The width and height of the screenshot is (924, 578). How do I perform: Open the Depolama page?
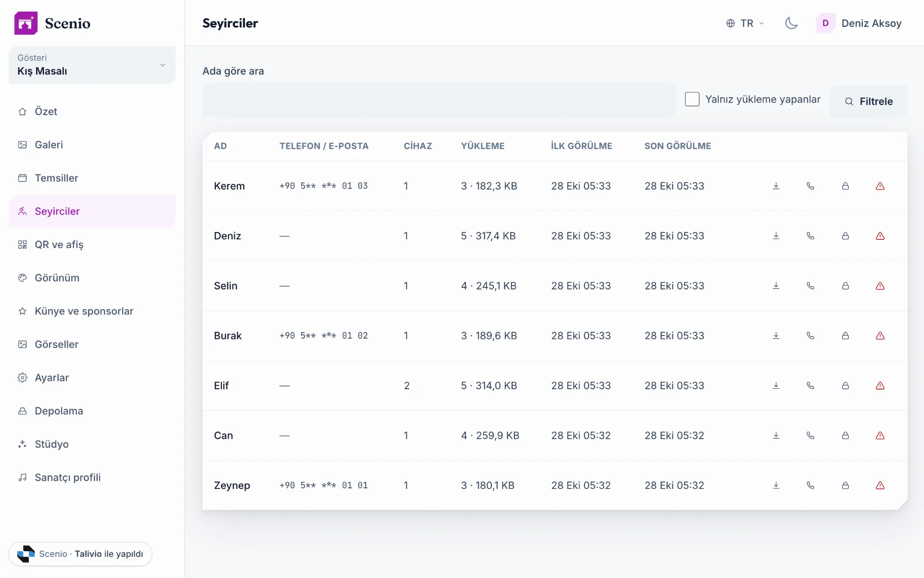coord(92,410)
